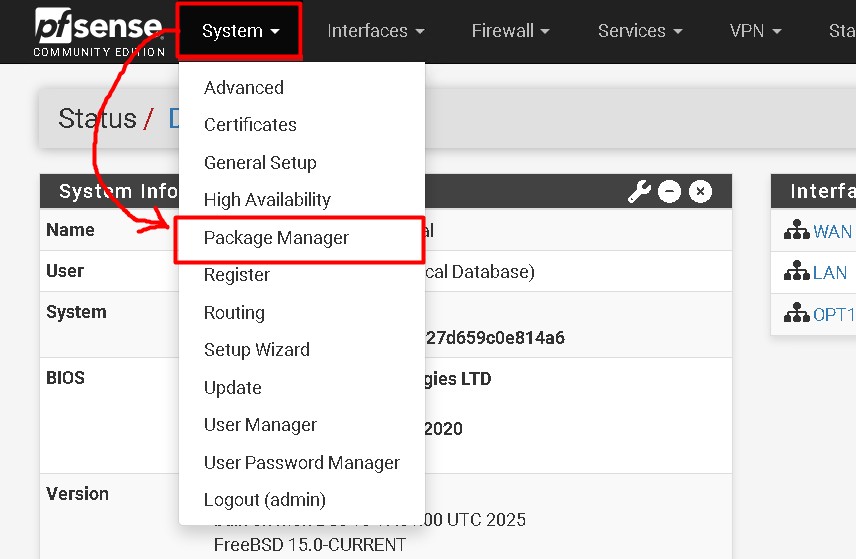Close the System Information widget
Viewport: 856px width, 559px height.
pos(700,192)
